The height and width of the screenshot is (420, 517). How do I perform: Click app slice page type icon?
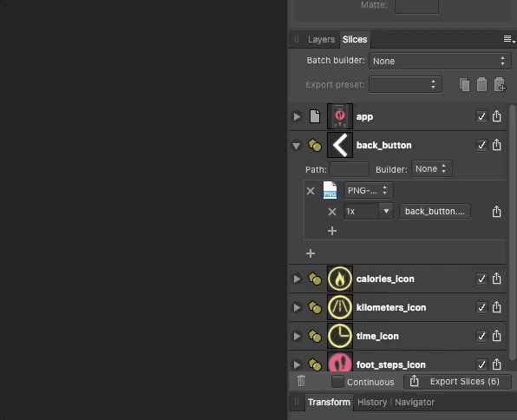315,116
